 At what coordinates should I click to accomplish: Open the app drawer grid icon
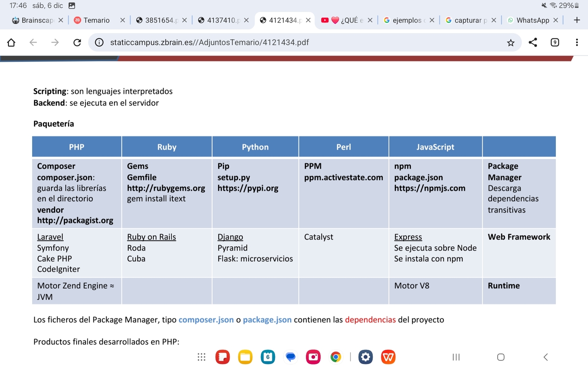(x=201, y=357)
